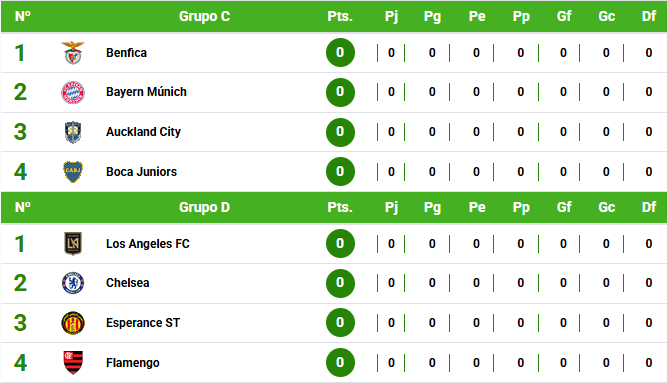Click the Gf column header in Grupo C
Viewport: 667px width, 383px height.
[564, 16]
